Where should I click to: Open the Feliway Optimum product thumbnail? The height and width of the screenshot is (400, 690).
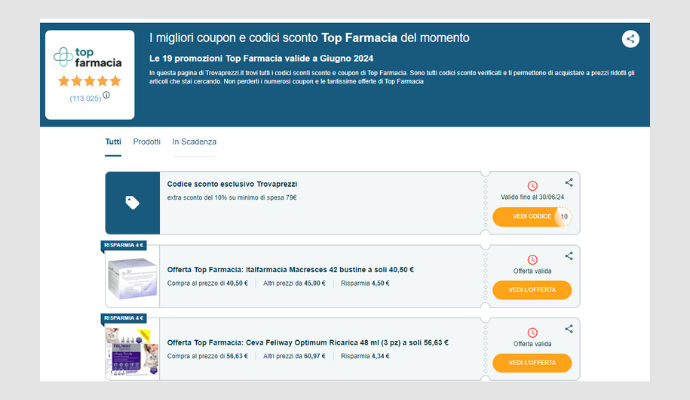point(132,352)
